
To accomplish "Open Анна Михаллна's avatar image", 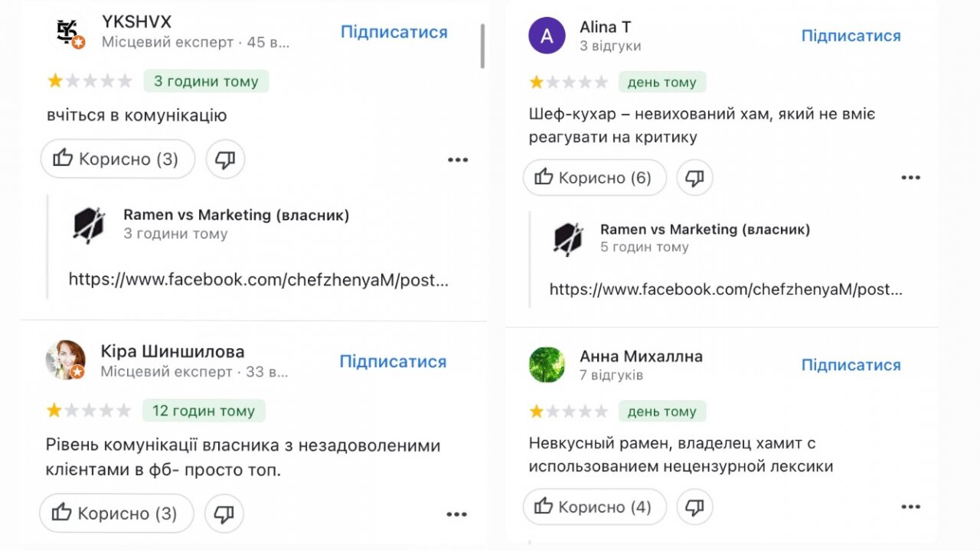I will click(546, 364).
